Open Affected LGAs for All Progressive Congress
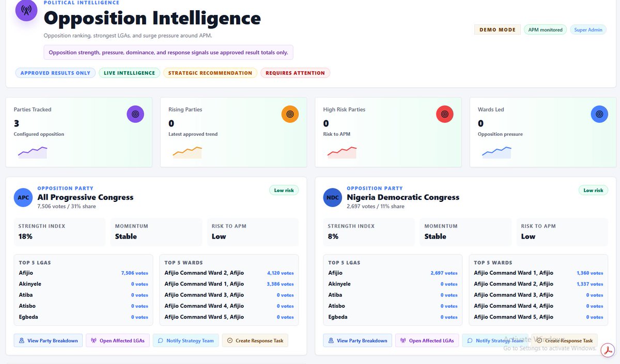This screenshot has width=620, height=364. pos(118,341)
